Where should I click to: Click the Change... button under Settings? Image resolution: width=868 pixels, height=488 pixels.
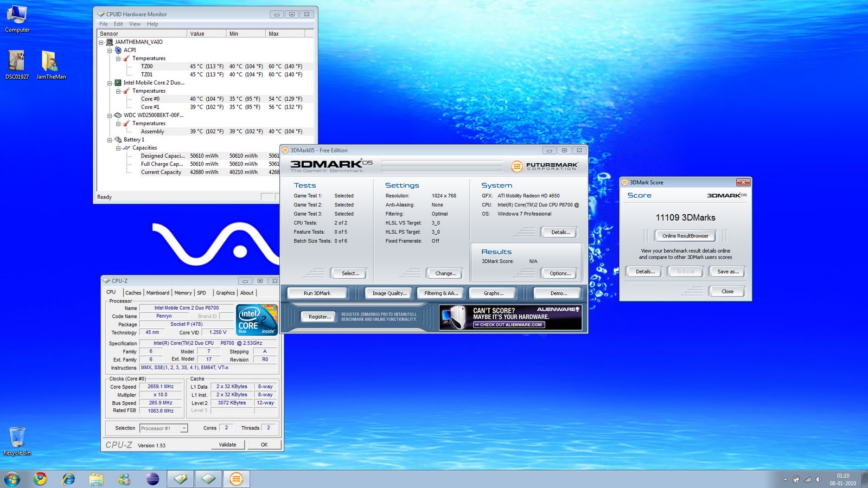click(446, 273)
